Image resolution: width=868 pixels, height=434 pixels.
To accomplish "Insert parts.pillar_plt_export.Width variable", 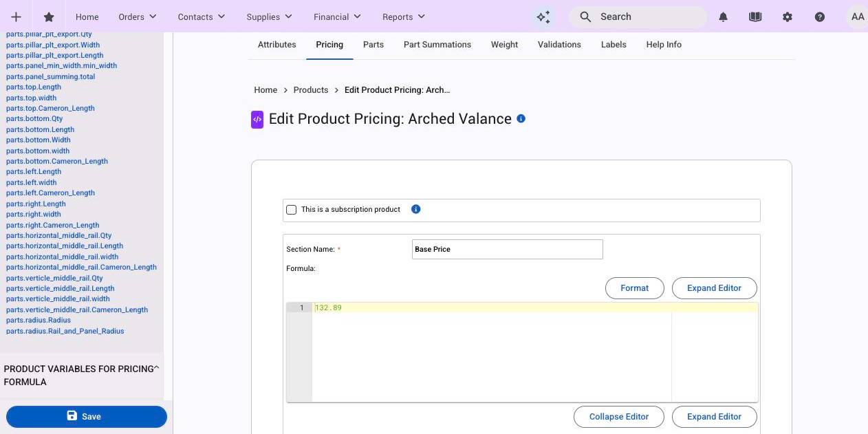I will click(x=53, y=45).
